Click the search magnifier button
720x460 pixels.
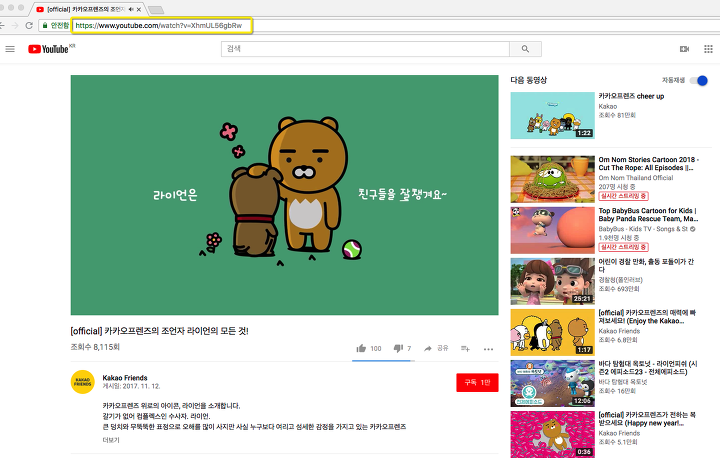coord(525,49)
